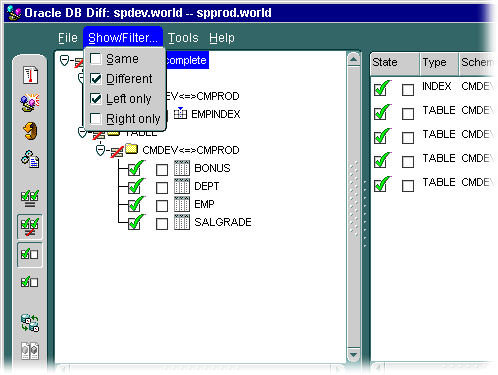
Task: Click the database synchronize icon
Action: click(30, 323)
